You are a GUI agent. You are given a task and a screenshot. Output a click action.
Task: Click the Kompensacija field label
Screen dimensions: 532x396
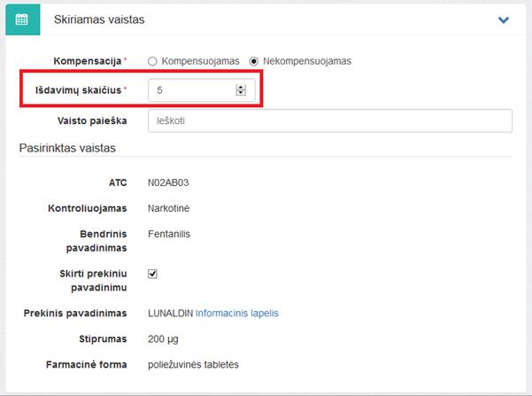point(88,61)
